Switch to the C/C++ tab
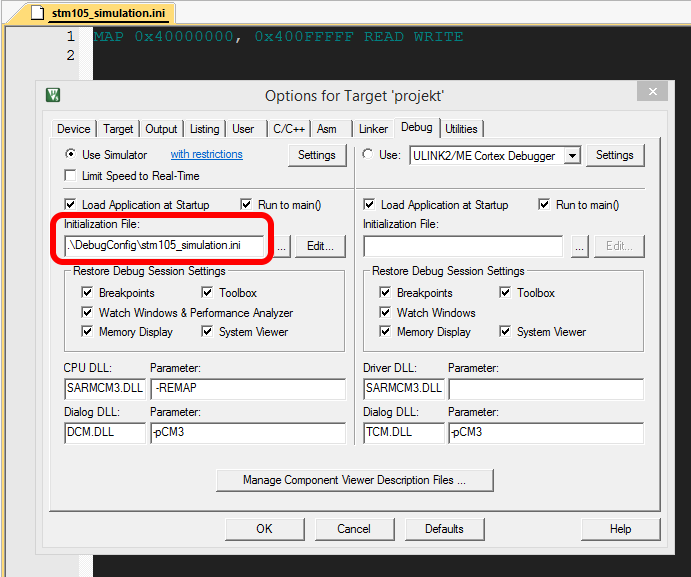Viewport: 691px width, 577px height. [x=289, y=129]
